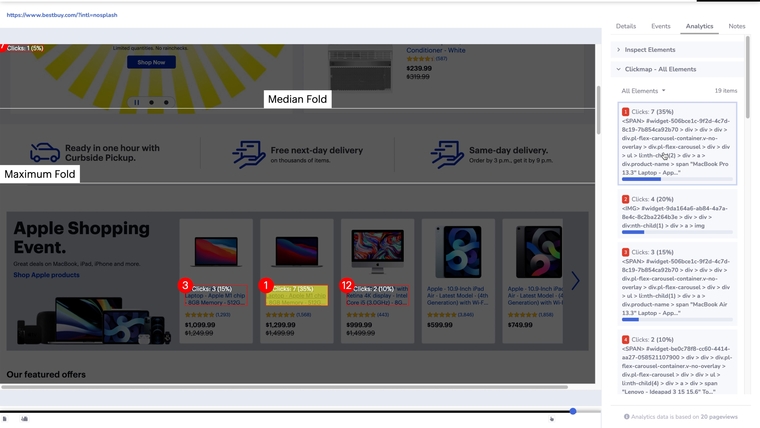Switch to the Events tab
The width and height of the screenshot is (760, 428).
click(661, 26)
